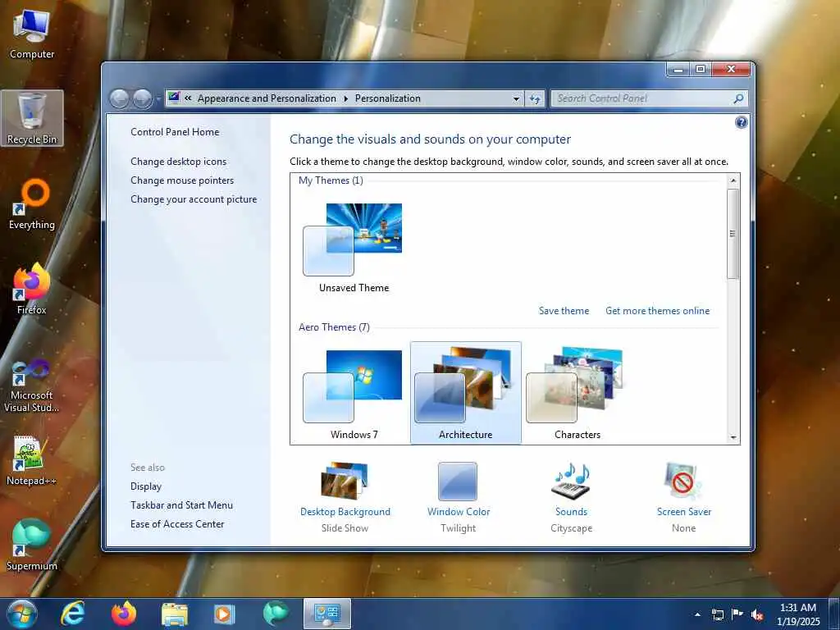Click Get more themes online
The image size is (840, 630).
tap(657, 311)
